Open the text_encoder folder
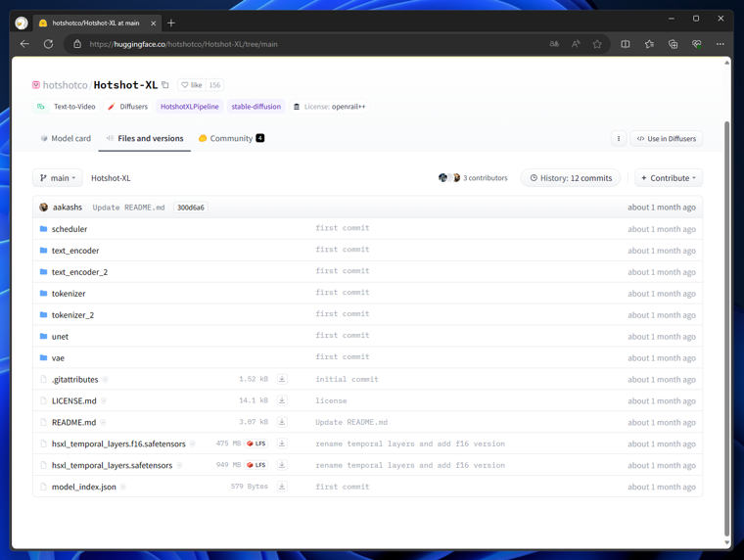 (x=75, y=250)
